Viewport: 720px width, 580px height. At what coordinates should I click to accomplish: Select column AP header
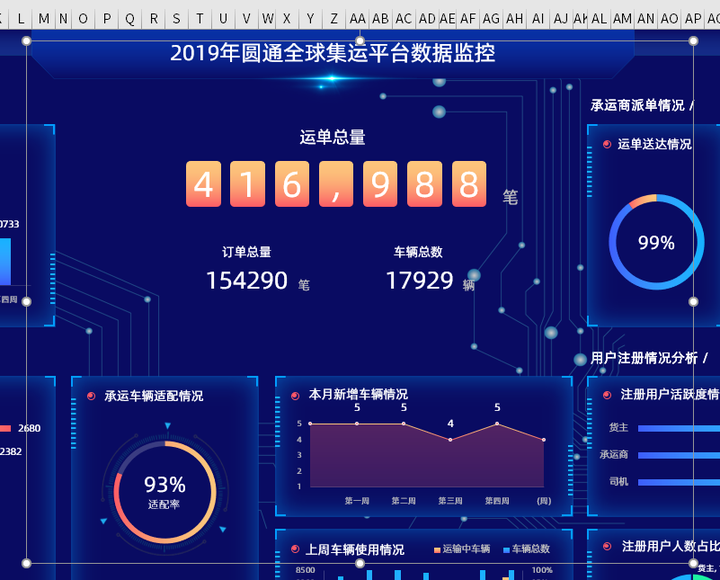(x=693, y=19)
